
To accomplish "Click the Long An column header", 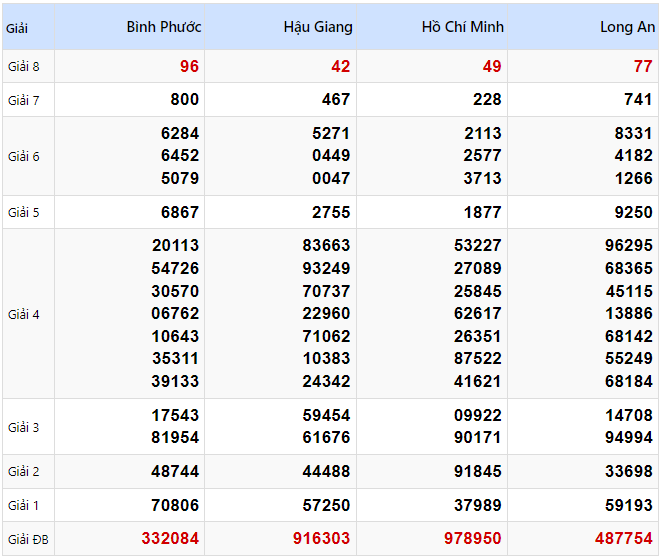I will (x=627, y=27).
